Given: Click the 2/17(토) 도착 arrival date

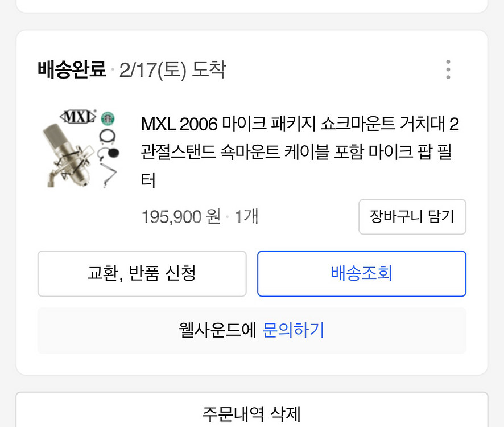Looking at the screenshot, I should 172,70.
